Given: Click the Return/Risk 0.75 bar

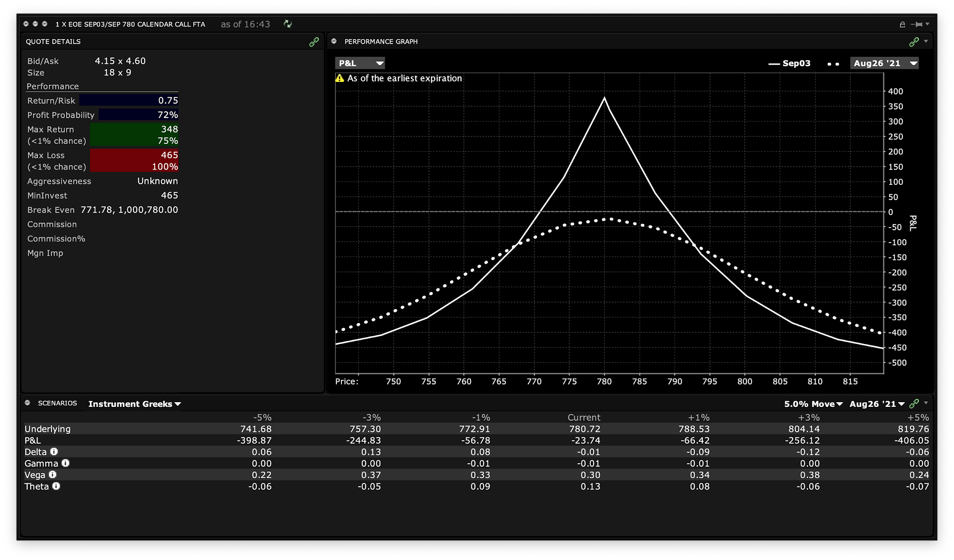Looking at the screenshot, I should [129, 101].
